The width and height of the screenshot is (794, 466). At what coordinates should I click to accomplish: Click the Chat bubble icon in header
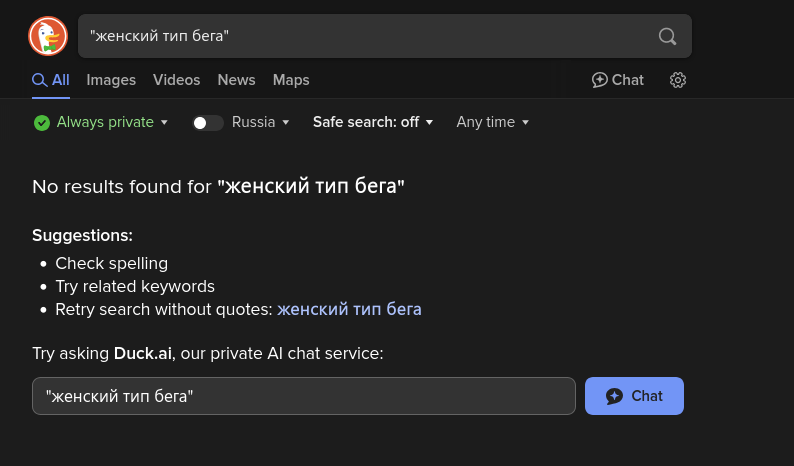[600, 80]
